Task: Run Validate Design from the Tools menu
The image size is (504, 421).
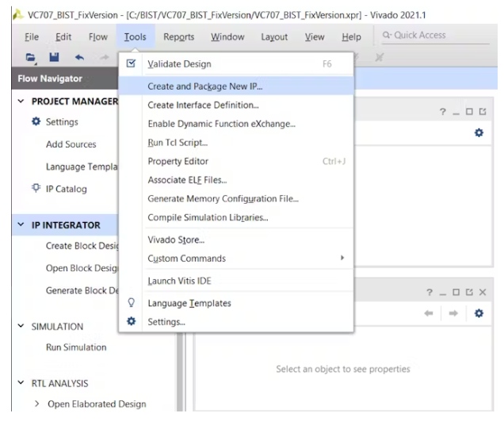Action: point(179,63)
